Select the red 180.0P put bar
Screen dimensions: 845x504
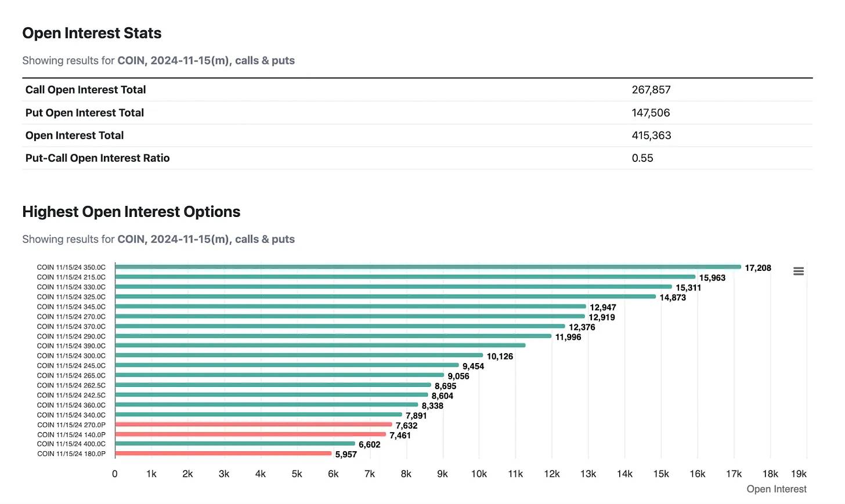[223, 454]
